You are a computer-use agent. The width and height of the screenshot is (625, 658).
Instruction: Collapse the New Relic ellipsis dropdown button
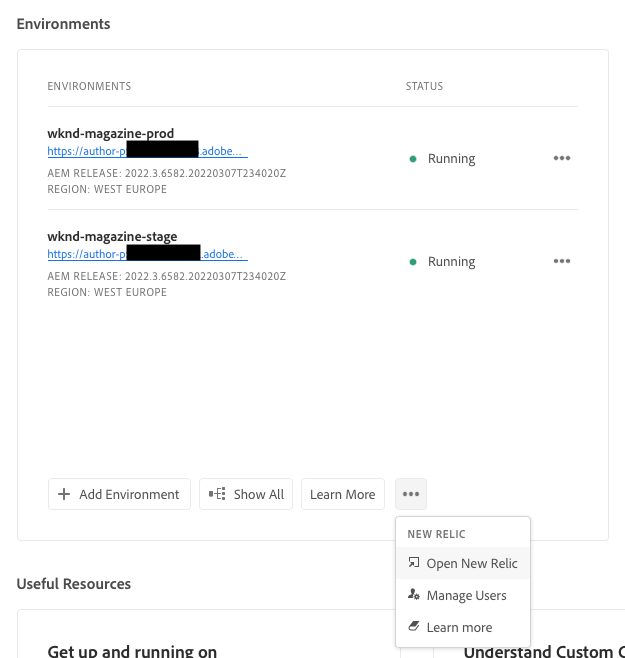pos(411,494)
